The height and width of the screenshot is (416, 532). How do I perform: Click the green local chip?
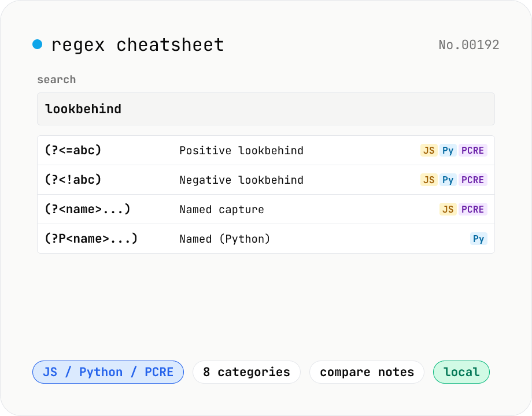pyautogui.click(x=461, y=372)
